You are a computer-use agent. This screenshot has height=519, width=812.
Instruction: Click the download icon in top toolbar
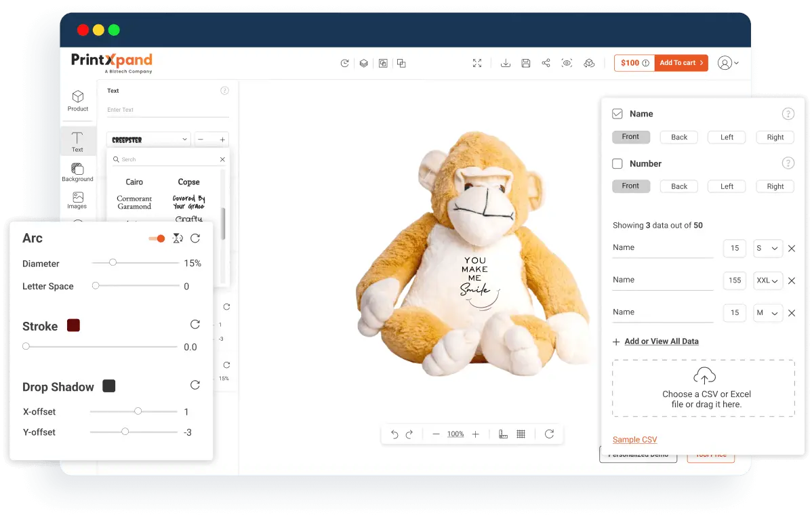tap(505, 63)
